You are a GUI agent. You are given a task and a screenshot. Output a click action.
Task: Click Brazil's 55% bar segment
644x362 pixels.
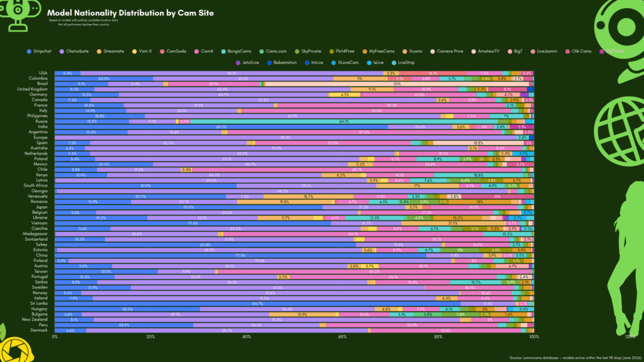(397, 84)
